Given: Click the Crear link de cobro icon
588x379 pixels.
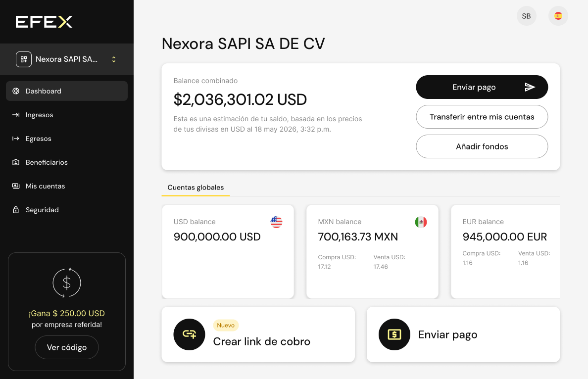Looking at the screenshot, I should [x=190, y=334].
